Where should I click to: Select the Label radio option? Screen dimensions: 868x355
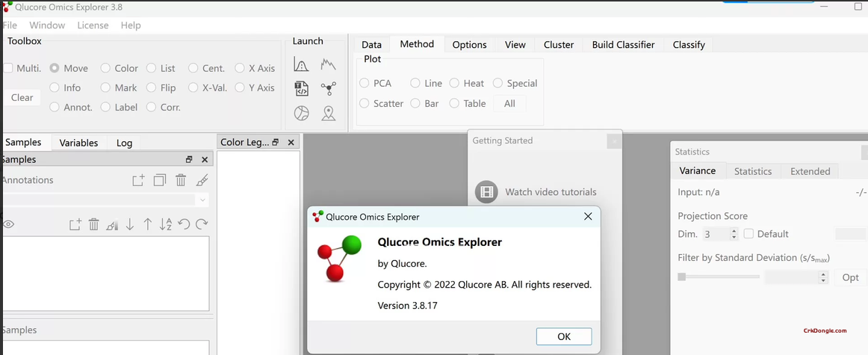click(x=105, y=107)
